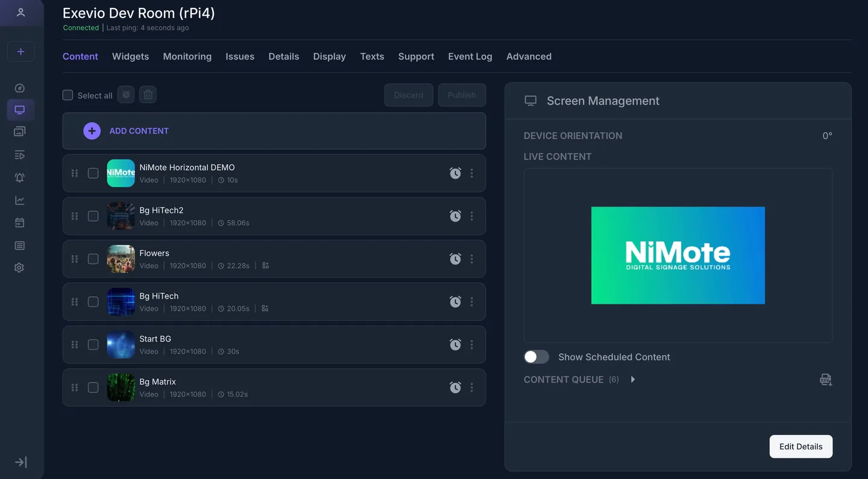Screen dimensions: 868x479
Task: Click the drag handle of Flowers row
Action: pyautogui.click(x=75, y=259)
